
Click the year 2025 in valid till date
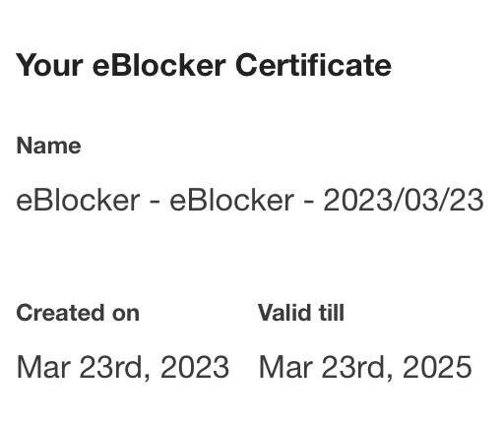[x=437, y=367]
